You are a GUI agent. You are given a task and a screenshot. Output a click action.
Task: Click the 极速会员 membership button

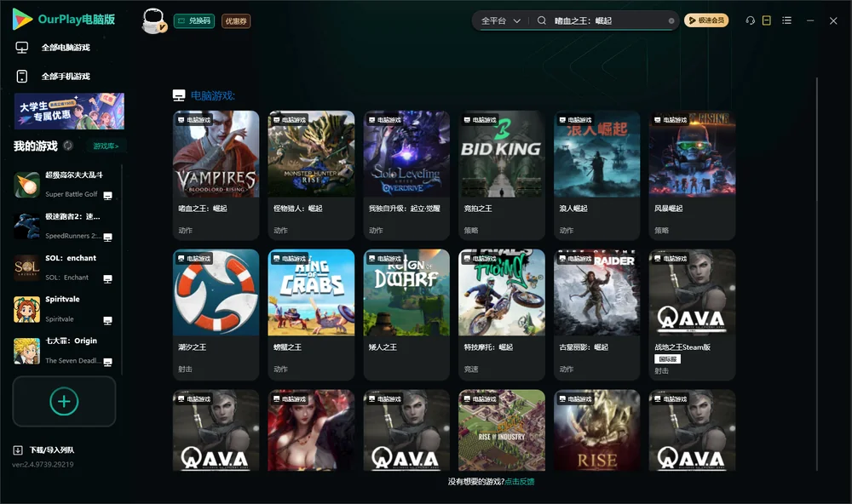tap(706, 20)
